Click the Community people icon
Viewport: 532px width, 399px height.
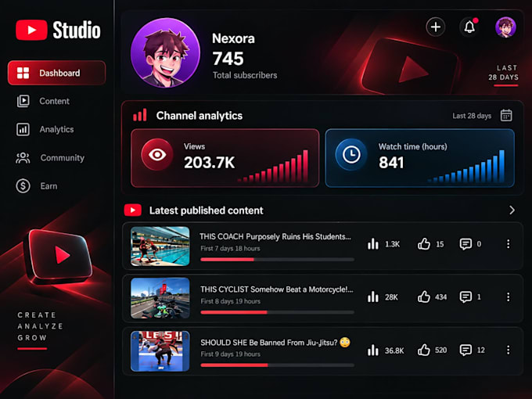coord(23,158)
